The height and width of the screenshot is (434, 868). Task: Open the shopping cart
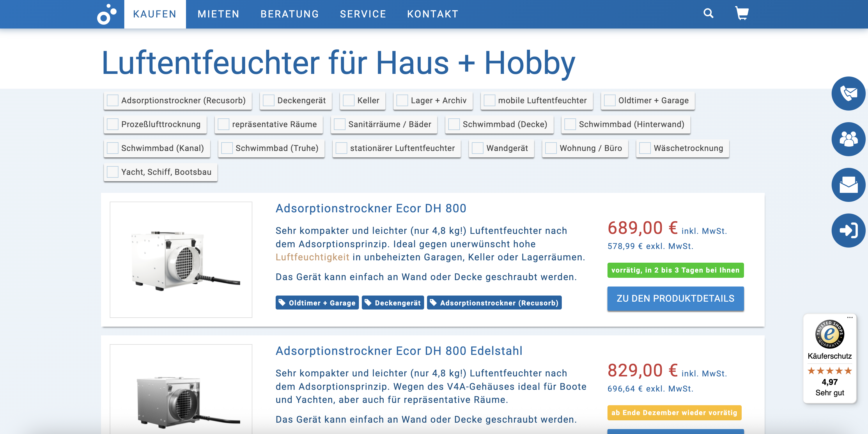pos(741,13)
